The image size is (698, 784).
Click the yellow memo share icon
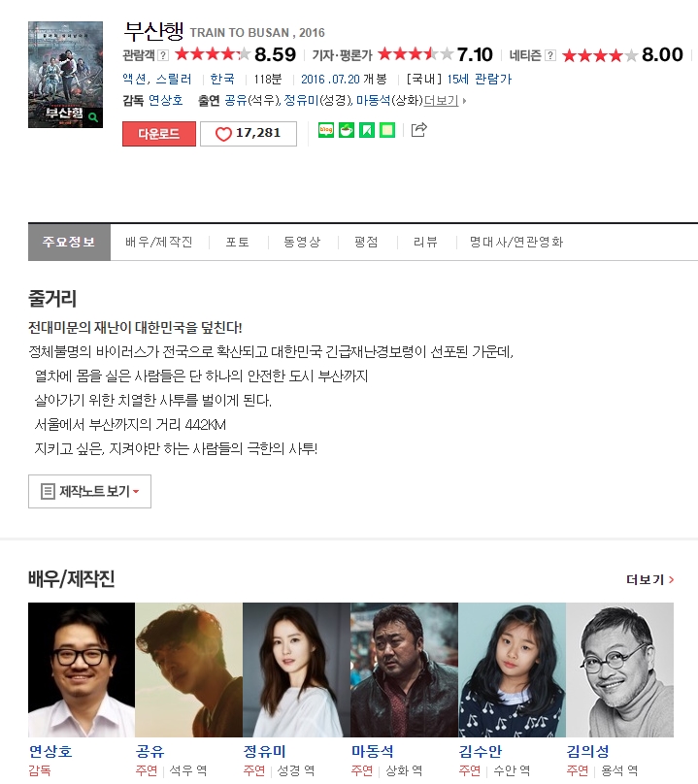387,130
